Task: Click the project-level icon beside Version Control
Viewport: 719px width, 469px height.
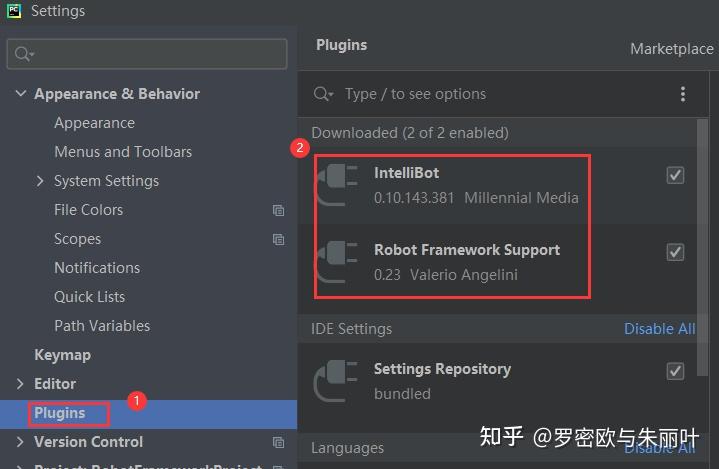Action: coord(278,442)
